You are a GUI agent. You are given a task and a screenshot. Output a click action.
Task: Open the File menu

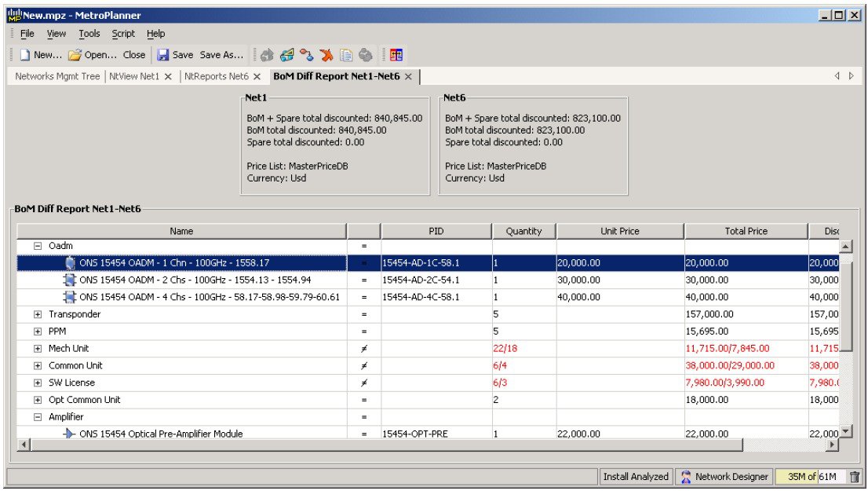pos(27,34)
